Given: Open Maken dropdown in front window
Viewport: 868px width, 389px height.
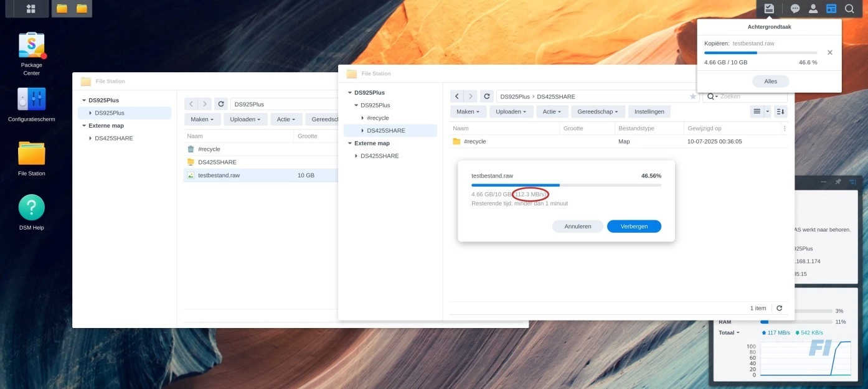Looking at the screenshot, I should pos(468,111).
